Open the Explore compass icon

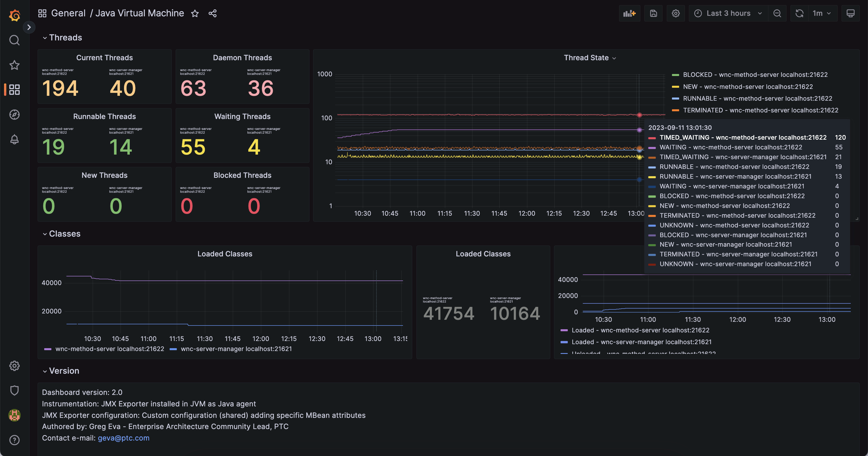coord(14,114)
